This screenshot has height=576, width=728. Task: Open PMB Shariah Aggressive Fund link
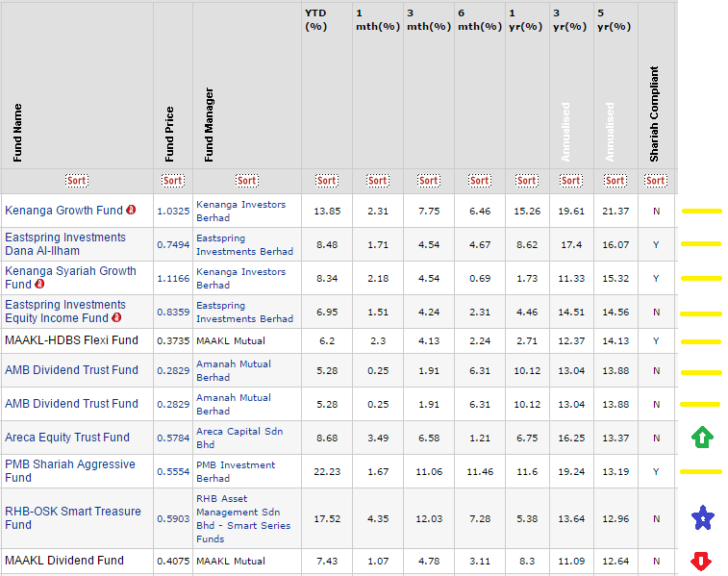[69, 470]
